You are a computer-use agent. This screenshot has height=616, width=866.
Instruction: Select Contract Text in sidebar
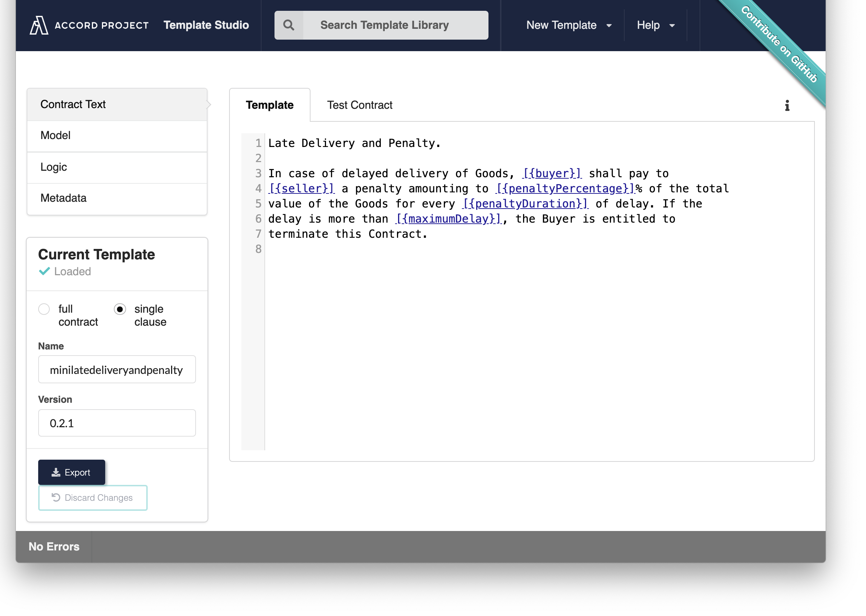point(117,104)
